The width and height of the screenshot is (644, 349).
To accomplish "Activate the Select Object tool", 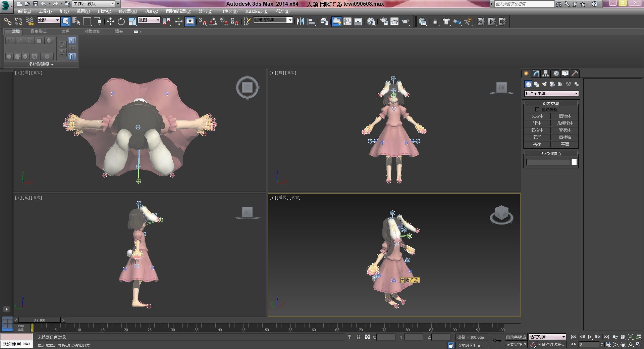I will (x=65, y=21).
